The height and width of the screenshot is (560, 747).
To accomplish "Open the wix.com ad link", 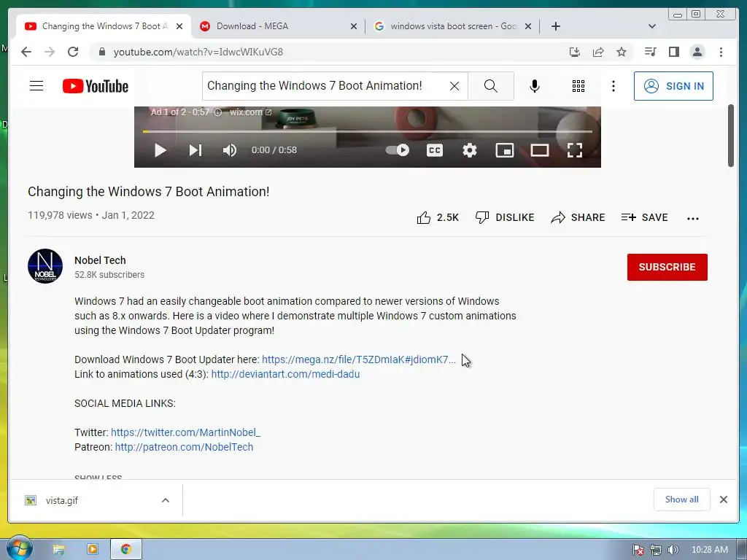I will coord(251,112).
